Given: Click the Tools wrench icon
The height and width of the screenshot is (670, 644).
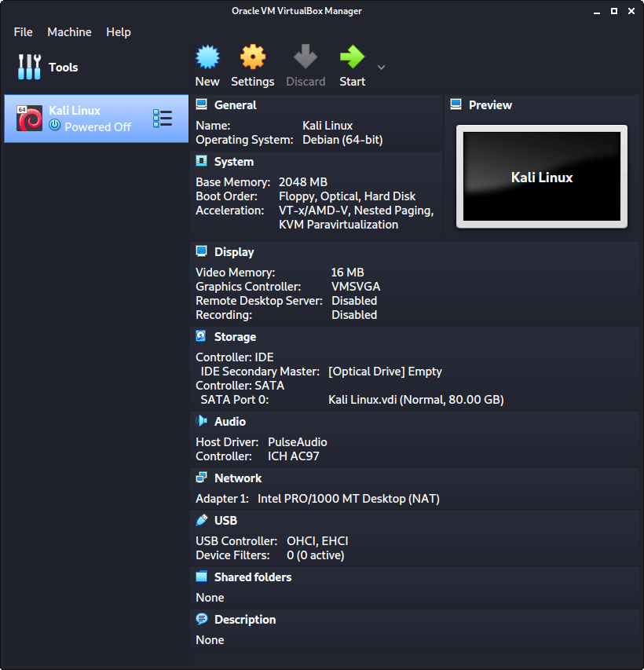Looking at the screenshot, I should click(29, 68).
